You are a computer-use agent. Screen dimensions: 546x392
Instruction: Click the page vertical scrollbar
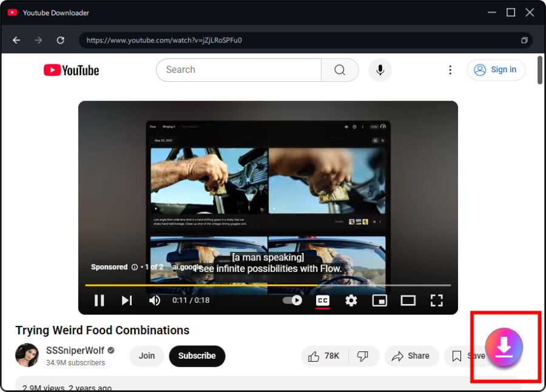[540, 70]
